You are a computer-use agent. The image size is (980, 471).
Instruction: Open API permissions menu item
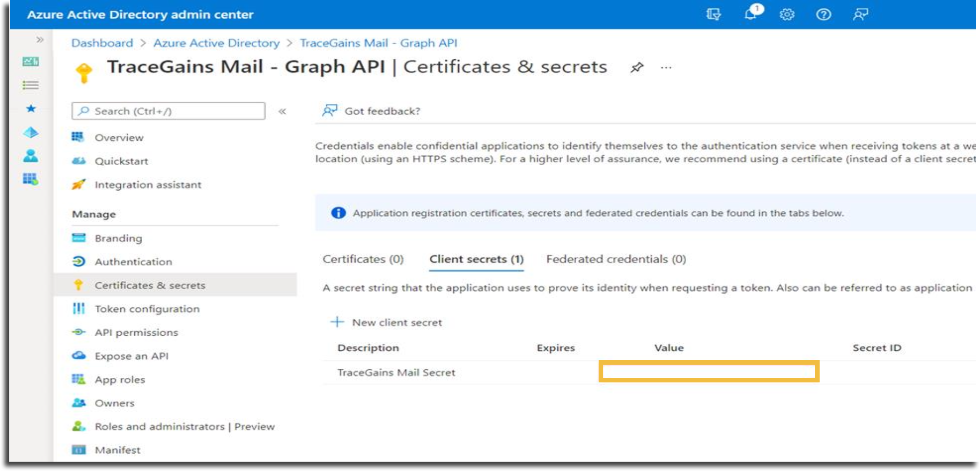point(136,332)
